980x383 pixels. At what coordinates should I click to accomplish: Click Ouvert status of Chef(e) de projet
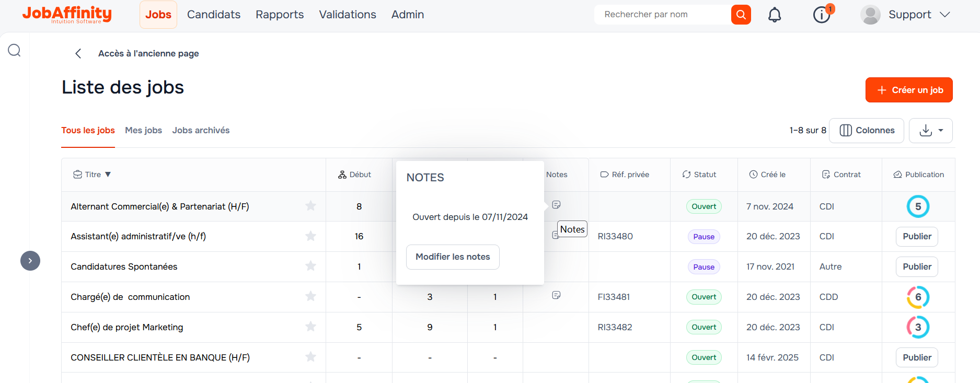(704, 327)
